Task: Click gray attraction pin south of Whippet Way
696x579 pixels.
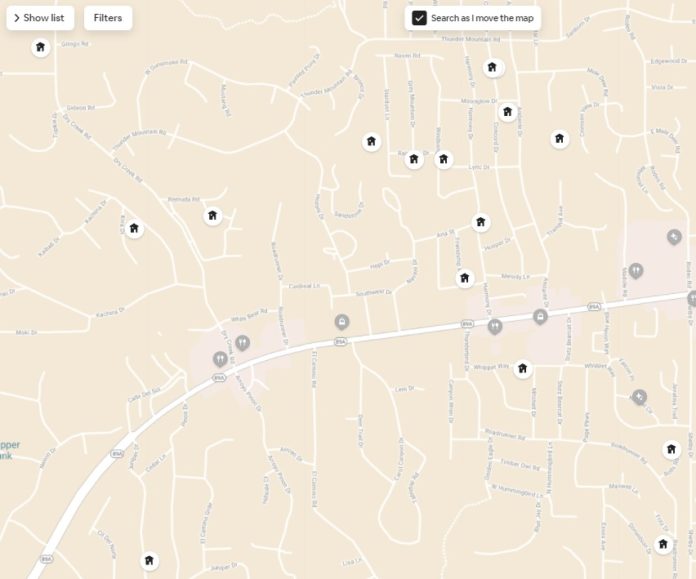Action: [x=639, y=397]
